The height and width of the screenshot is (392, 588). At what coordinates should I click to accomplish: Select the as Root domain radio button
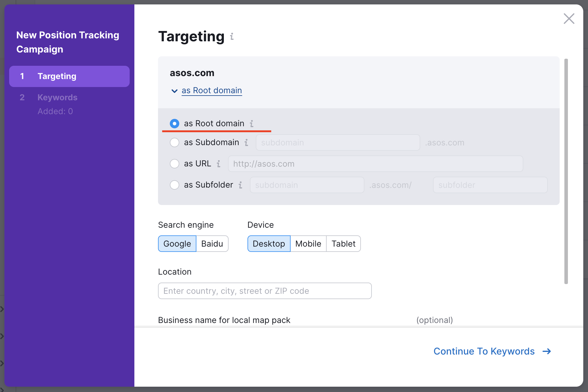point(175,124)
